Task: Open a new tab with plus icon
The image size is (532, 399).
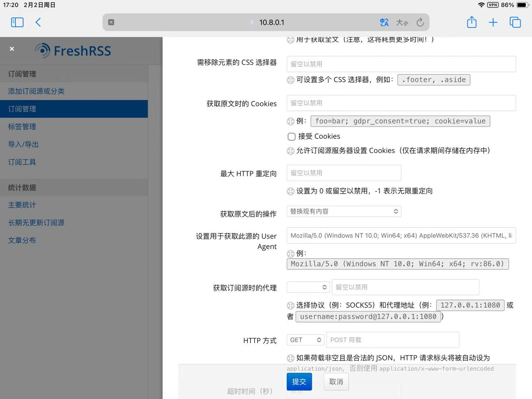Action: 493,22
